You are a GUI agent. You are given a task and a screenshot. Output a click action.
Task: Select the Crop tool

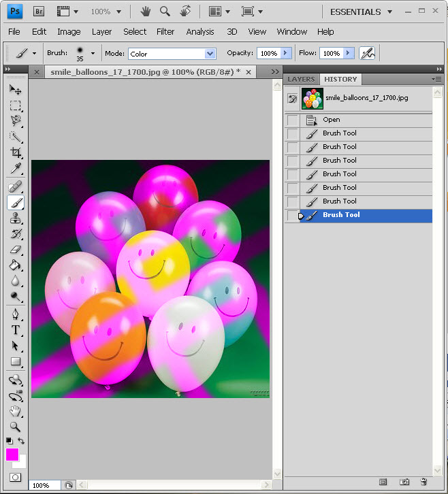click(x=15, y=153)
